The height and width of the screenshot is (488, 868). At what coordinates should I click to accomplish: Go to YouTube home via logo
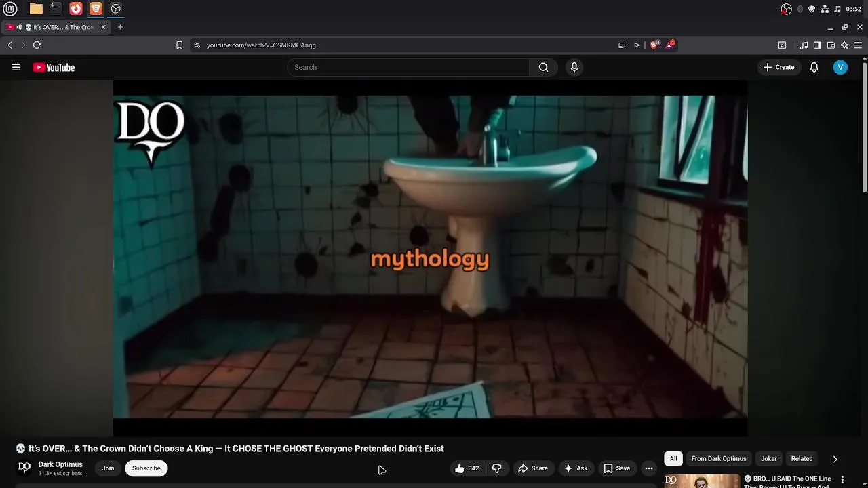54,67
